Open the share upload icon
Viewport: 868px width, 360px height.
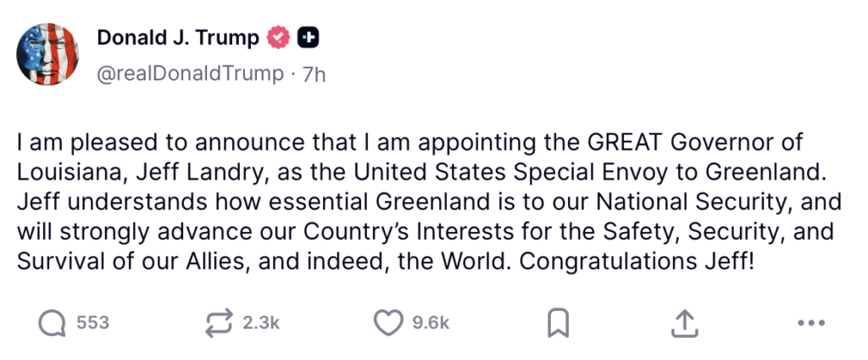point(685,323)
